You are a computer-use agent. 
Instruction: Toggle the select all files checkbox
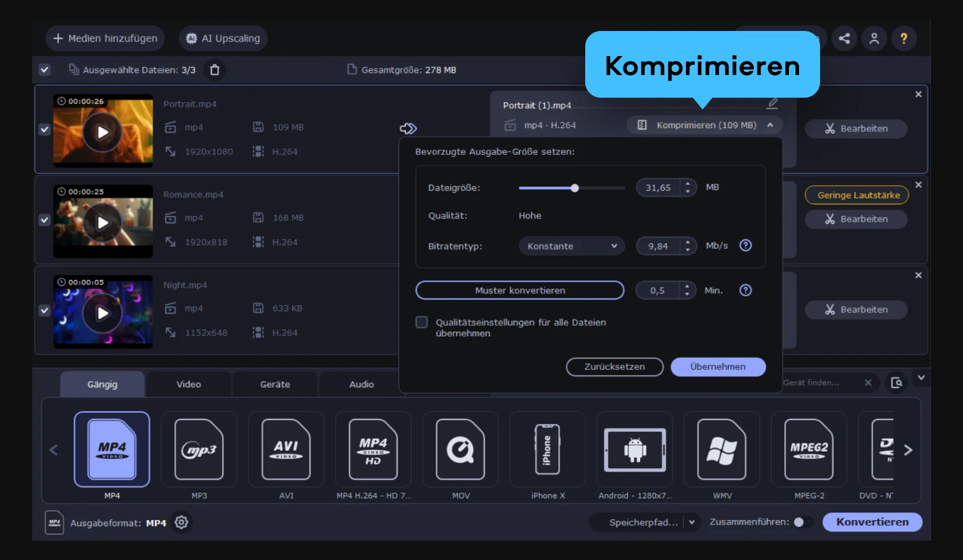click(x=45, y=70)
